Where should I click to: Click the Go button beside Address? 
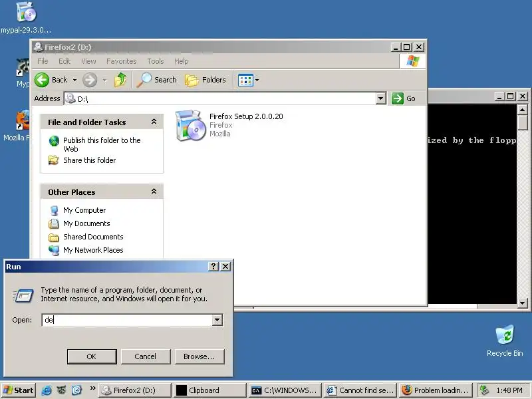click(x=404, y=98)
